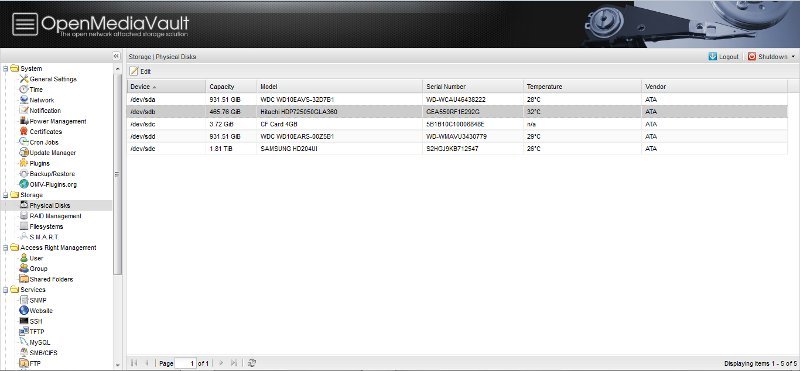Image resolution: width=800 pixels, height=371 pixels.
Task: Collapse the Services tree folder
Action: (5, 289)
